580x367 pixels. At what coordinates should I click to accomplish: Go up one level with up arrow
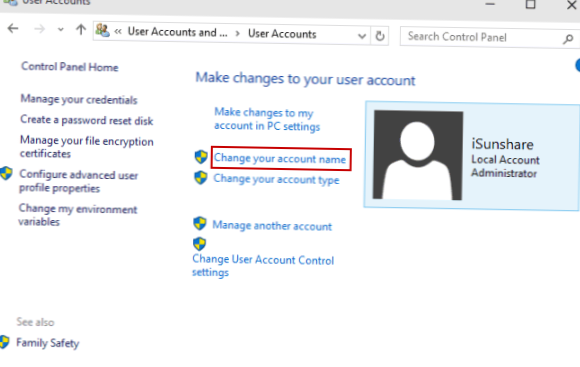81,29
